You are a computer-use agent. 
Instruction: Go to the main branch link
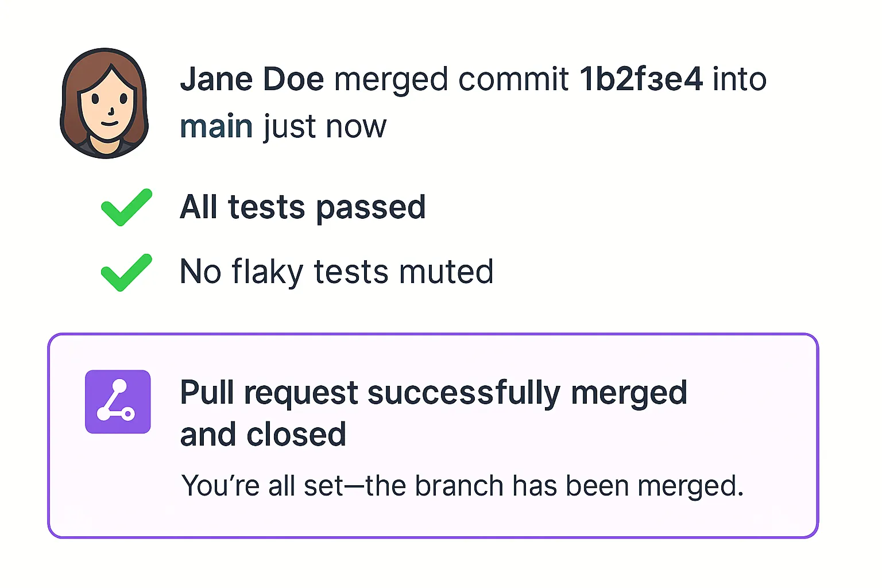pos(216,126)
